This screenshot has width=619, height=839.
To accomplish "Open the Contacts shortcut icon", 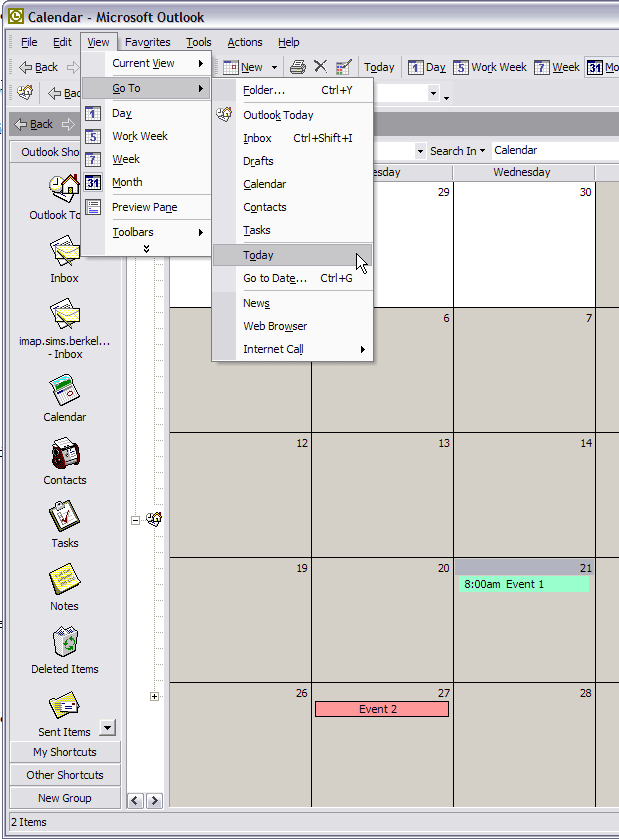I will tap(65, 453).
